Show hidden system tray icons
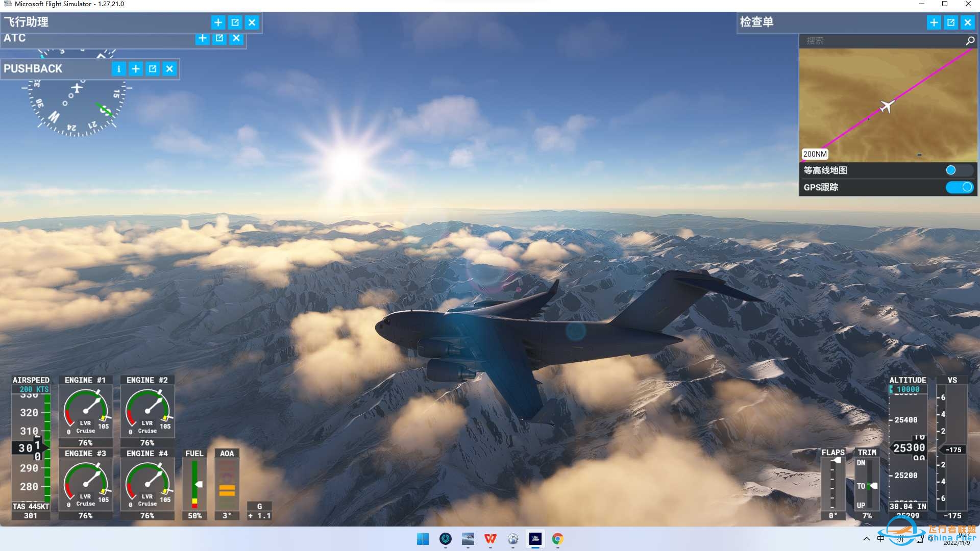 pyautogui.click(x=867, y=539)
